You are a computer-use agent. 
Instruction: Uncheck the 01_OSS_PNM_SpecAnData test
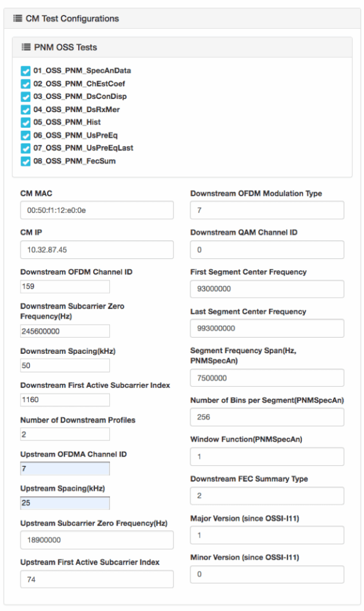coord(26,70)
